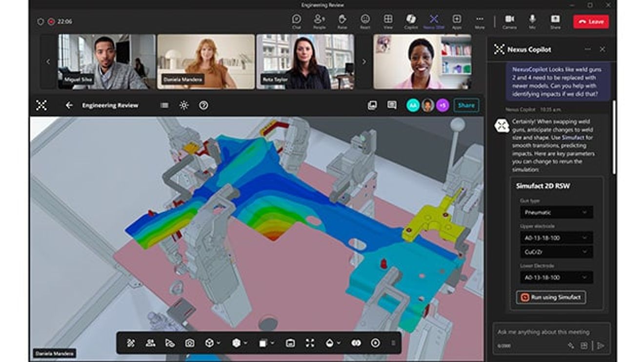644x362 pixels.
Task: Select the measure tool in bottom toolbar
Action: (170, 343)
